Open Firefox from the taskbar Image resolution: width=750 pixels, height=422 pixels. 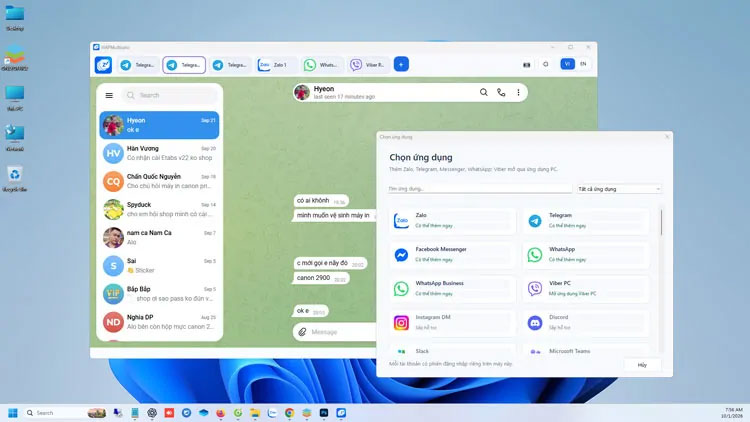click(x=221, y=413)
